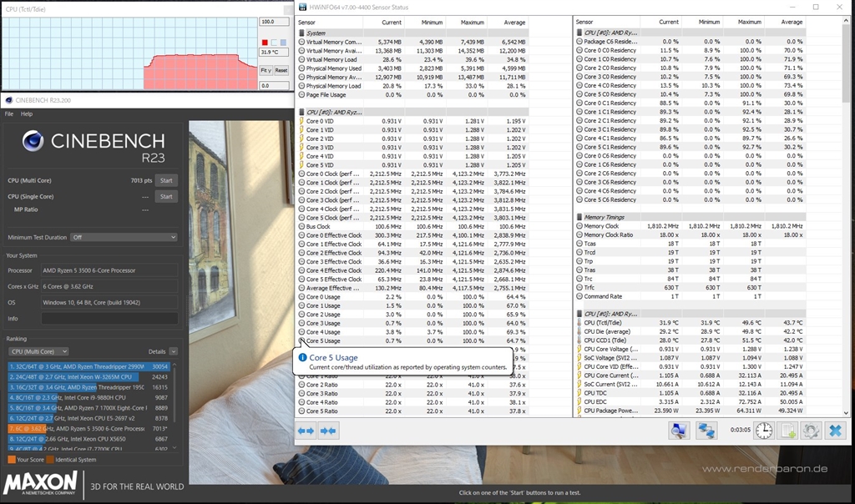Pick the white graph color swatch
Viewport: 855px width, 504px height.
pyautogui.click(x=274, y=43)
